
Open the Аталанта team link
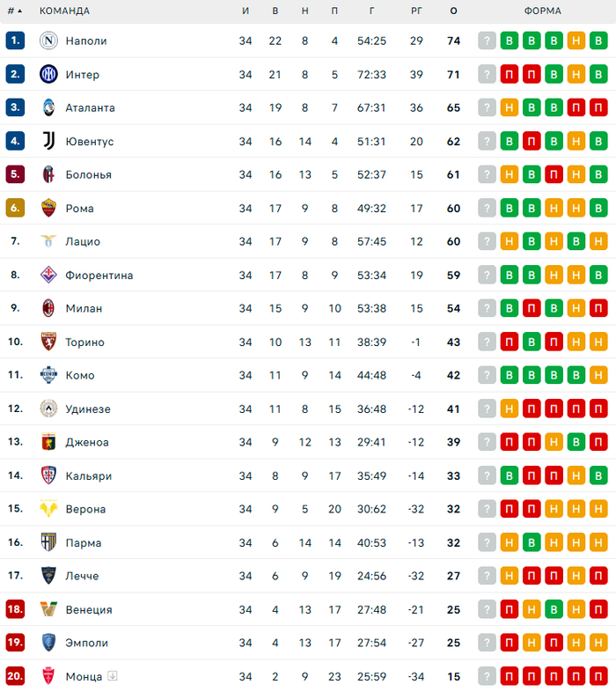[90, 107]
